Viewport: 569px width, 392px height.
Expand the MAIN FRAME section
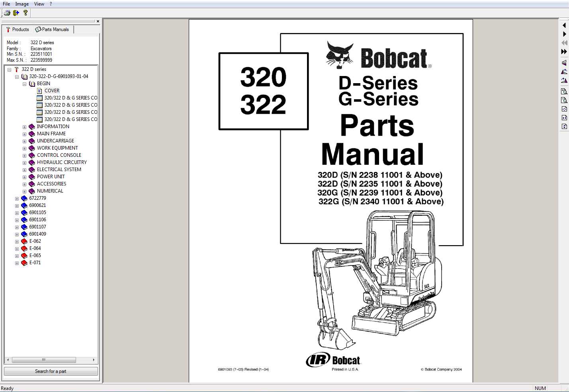[24, 134]
